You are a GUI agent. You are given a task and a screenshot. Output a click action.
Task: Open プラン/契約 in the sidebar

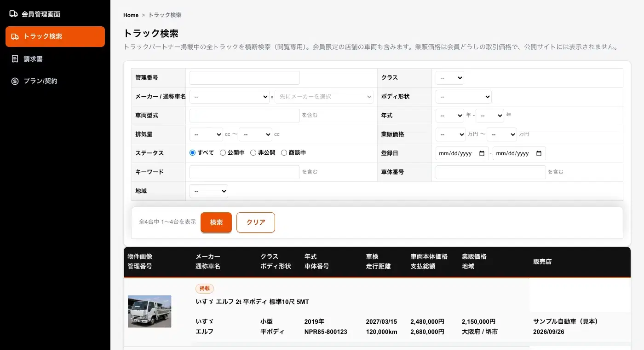coord(55,81)
